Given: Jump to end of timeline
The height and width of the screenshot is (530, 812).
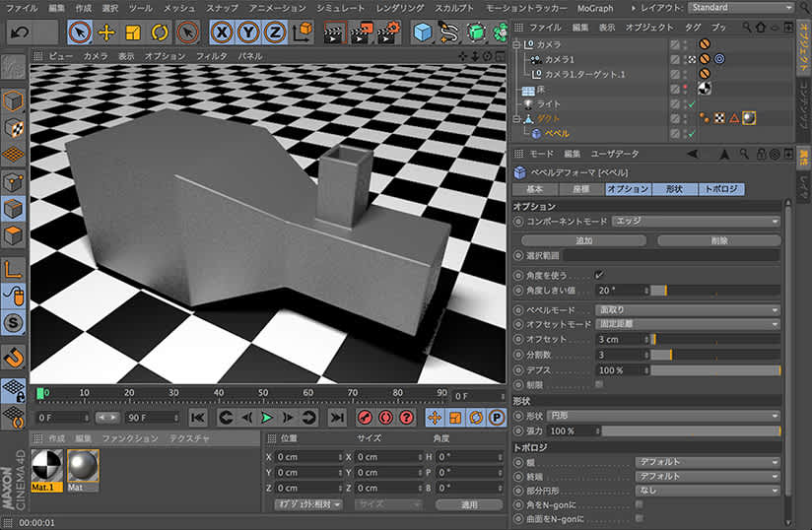Looking at the screenshot, I should pos(337,418).
